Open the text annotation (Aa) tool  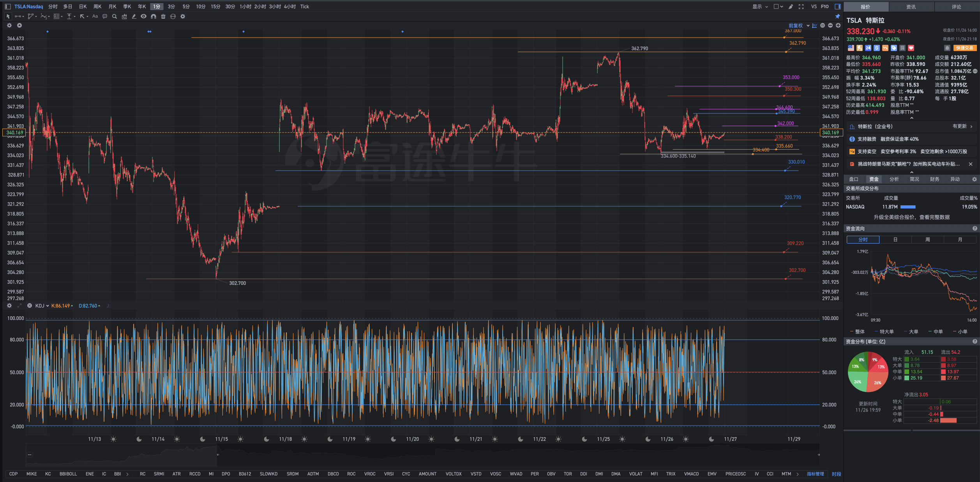[95, 16]
